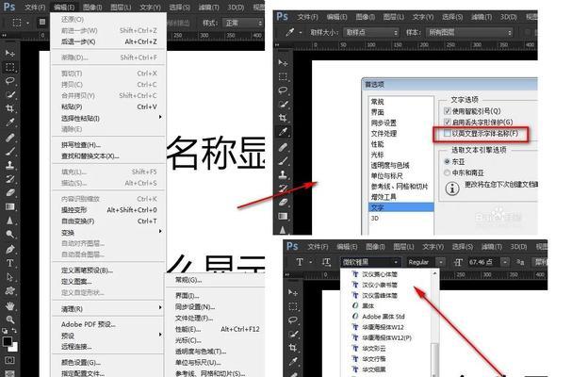Open 文字(Y) menu in Preferences window
Screen dimensions: 588x377
click(x=422, y=17)
